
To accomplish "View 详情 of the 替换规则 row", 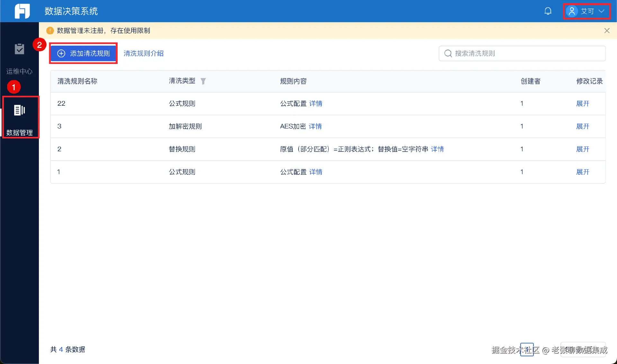I will coord(437,149).
